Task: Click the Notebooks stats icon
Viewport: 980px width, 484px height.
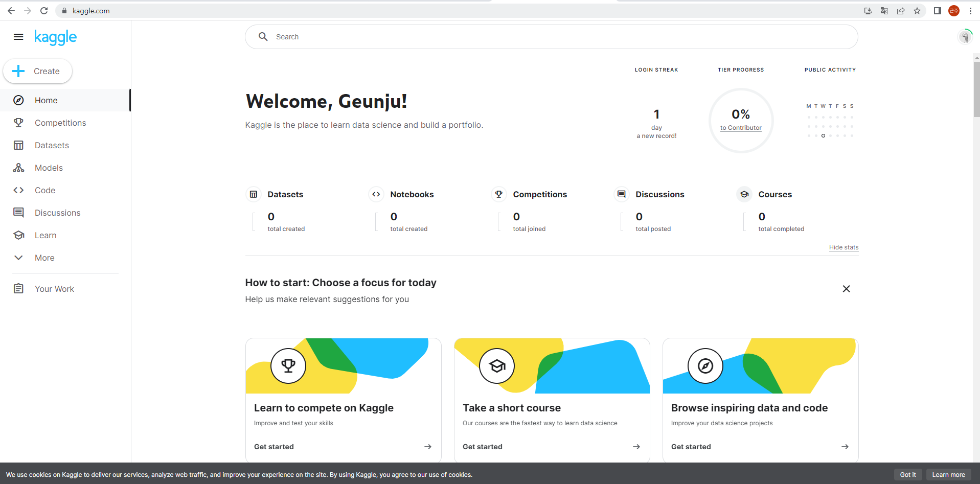Action: click(x=376, y=194)
